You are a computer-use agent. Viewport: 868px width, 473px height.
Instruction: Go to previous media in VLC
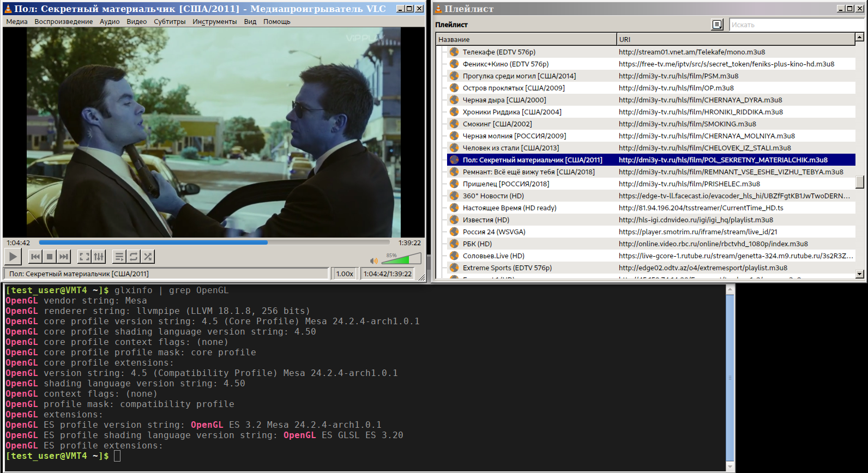click(x=35, y=256)
